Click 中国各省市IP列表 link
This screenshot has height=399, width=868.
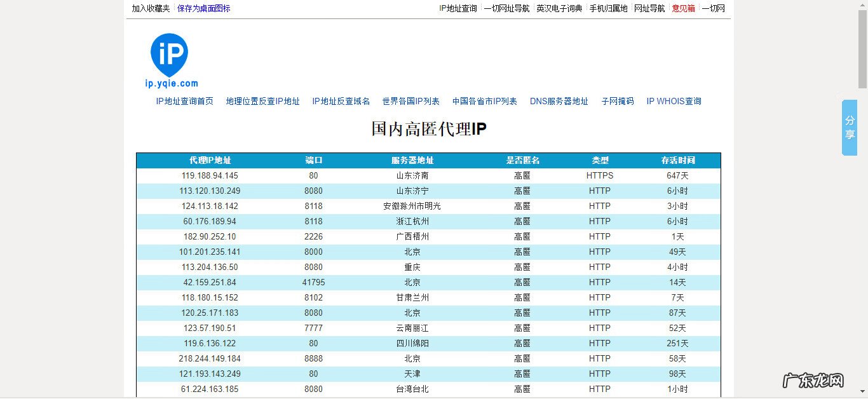tap(485, 101)
